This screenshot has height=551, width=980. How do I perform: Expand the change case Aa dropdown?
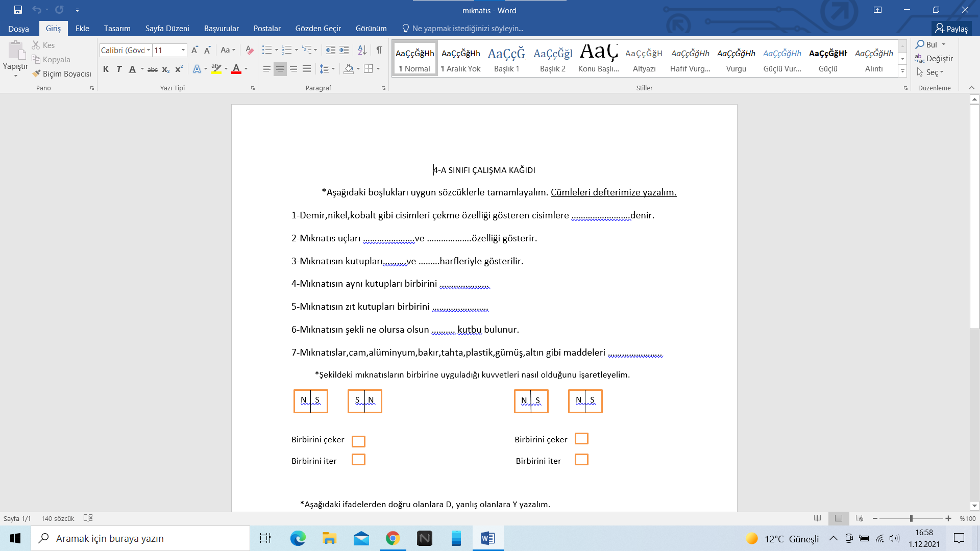228,50
